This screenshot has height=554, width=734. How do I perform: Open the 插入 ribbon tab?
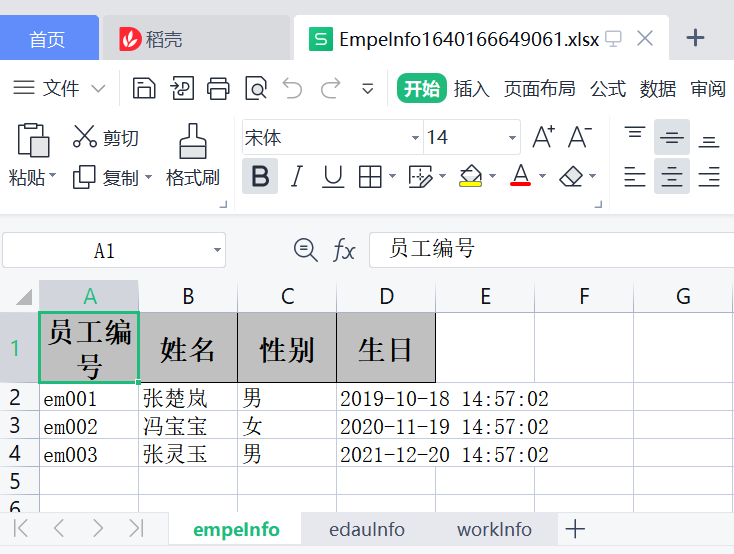(x=471, y=89)
